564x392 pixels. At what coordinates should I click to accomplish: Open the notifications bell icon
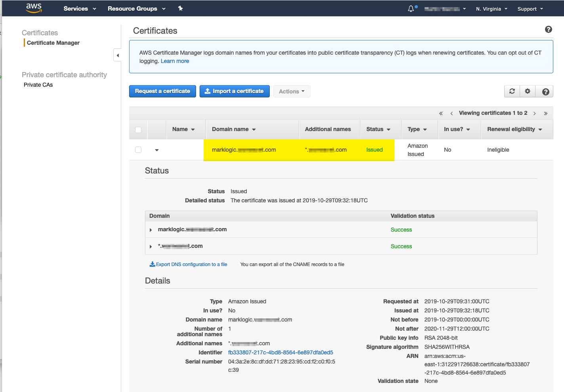411,9
